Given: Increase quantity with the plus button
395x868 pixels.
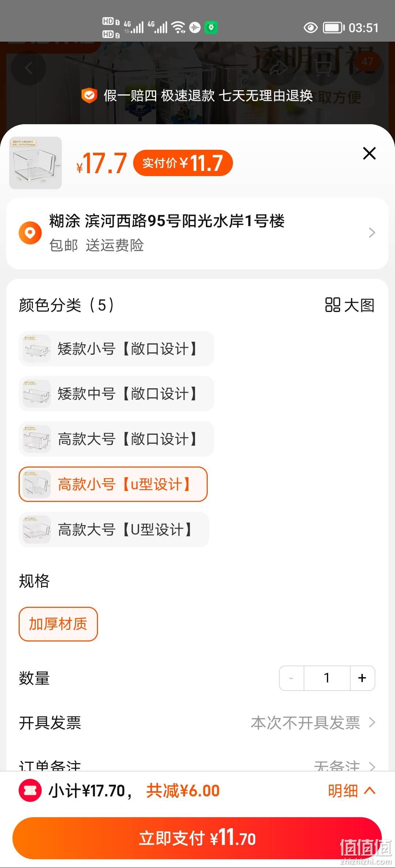Looking at the screenshot, I should pos(362,678).
